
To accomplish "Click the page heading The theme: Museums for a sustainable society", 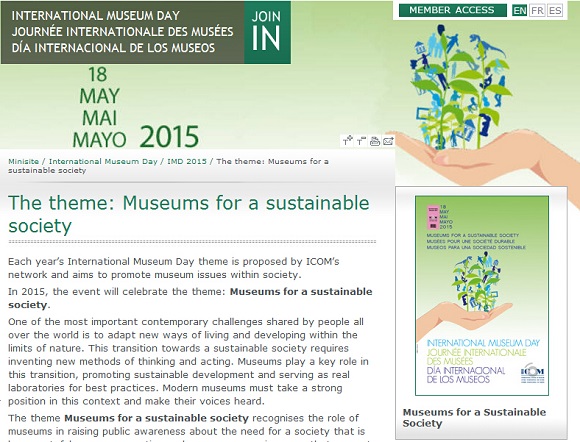I will [x=189, y=214].
